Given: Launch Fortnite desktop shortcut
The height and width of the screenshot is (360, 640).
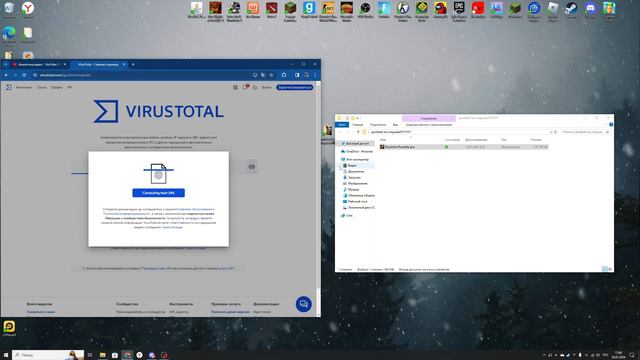Looking at the screenshot, I should [384, 8].
